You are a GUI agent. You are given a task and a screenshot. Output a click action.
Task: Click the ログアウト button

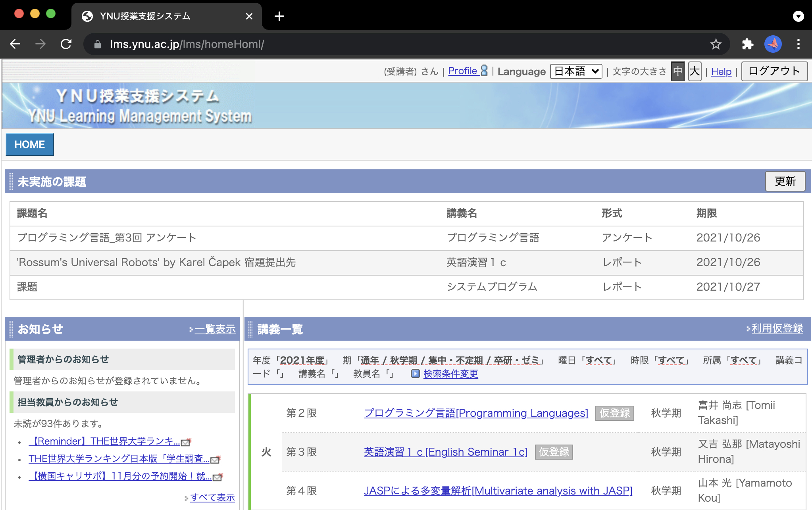tap(774, 71)
